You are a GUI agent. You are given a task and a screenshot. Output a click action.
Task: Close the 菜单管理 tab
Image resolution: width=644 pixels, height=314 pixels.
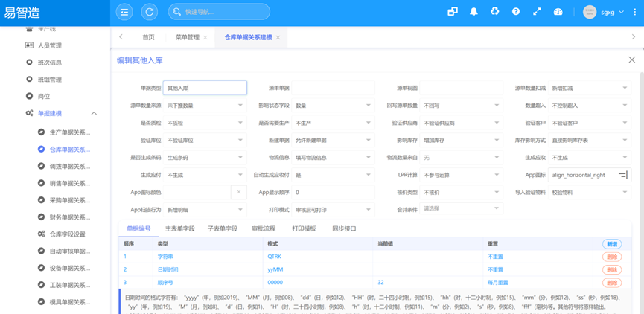click(x=205, y=37)
